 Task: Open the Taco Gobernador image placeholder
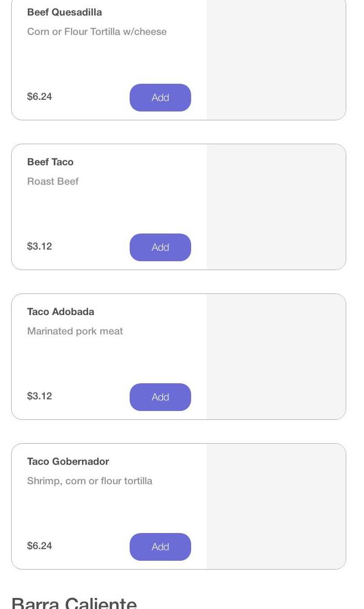[276, 506]
